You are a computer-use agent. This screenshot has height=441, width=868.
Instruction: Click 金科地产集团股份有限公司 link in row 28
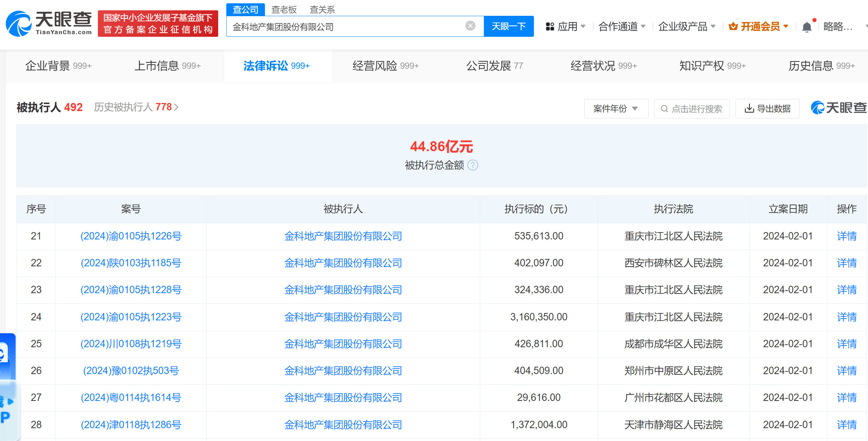click(x=343, y=425)
